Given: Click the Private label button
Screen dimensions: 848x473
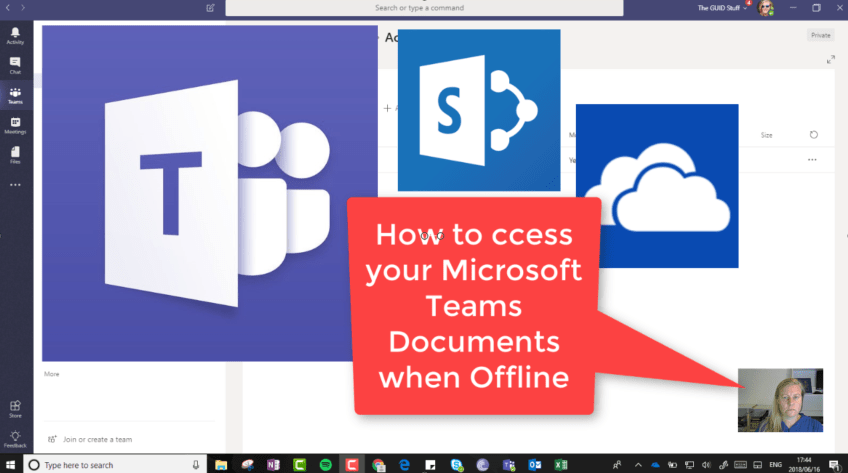Looking at the screenshot, I should 820,35.
